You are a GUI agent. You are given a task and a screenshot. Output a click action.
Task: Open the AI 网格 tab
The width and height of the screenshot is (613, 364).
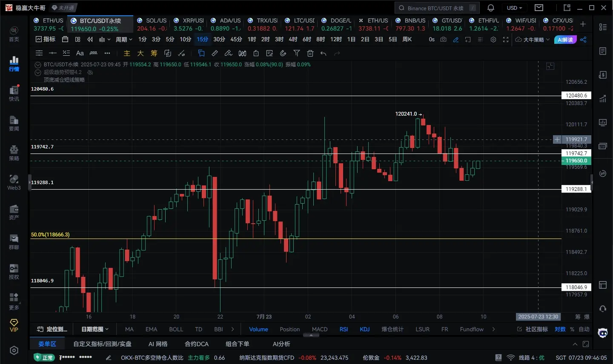coord(158,344)
